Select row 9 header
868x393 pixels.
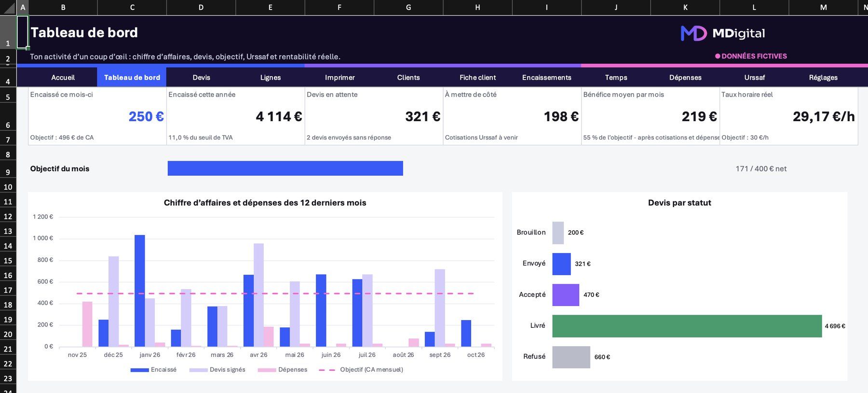click(x=8, y=169)
